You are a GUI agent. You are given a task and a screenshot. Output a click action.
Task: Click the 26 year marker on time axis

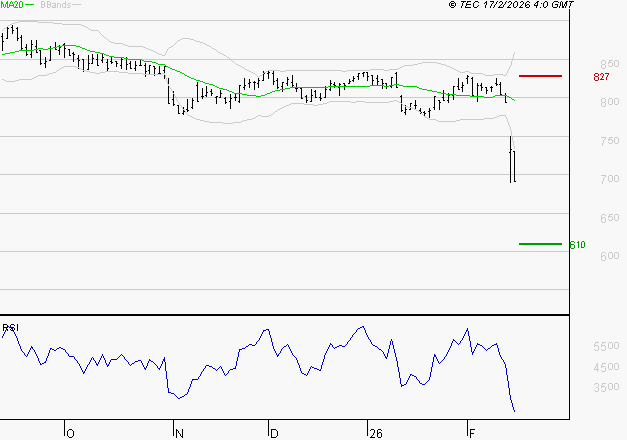[x=376, y=434]
